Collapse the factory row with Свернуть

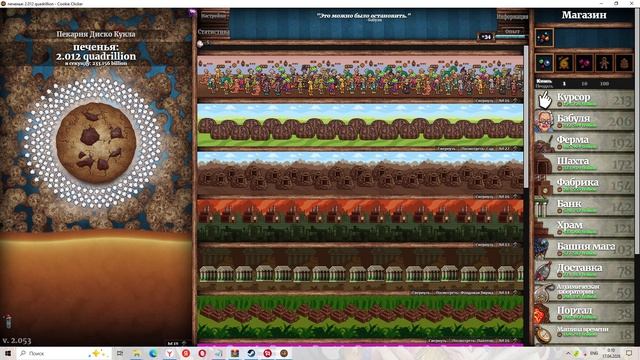pyautogui.click(x=485, y=245)
